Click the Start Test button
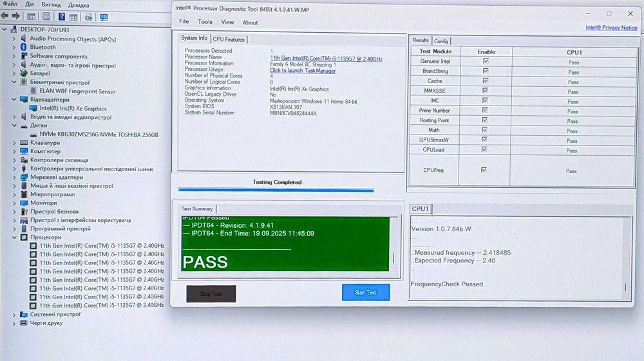 click(x=366, y=293)
